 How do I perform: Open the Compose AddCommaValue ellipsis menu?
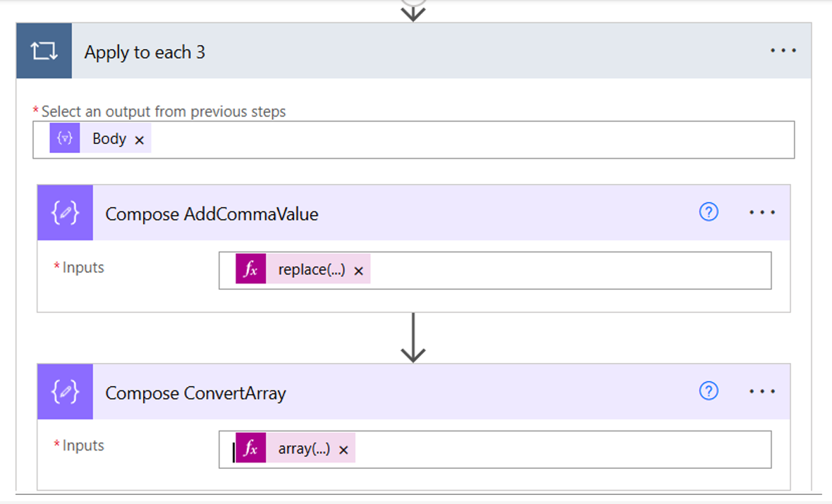[762, 211]
